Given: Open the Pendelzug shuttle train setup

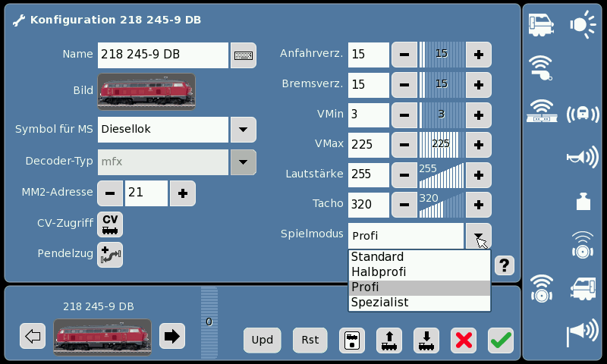Looking at the screenshot, I should (110, 255).
